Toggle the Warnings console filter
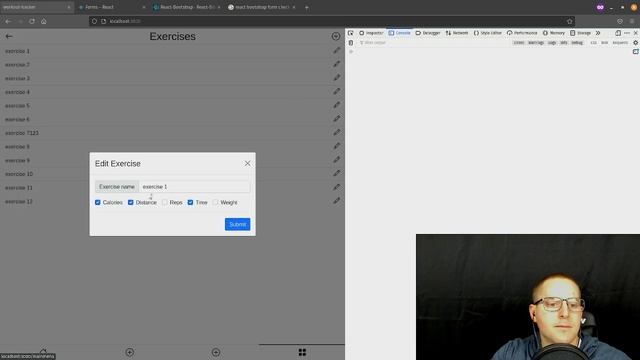The width and height of the screenshot is (640, 360). [536, 43]
